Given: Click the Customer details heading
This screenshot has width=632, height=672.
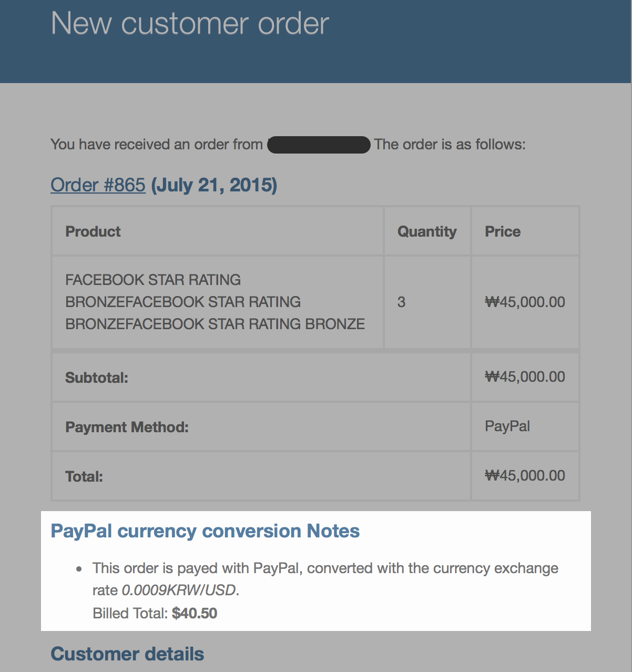Looking at the screenshot, I should [127, 654].
